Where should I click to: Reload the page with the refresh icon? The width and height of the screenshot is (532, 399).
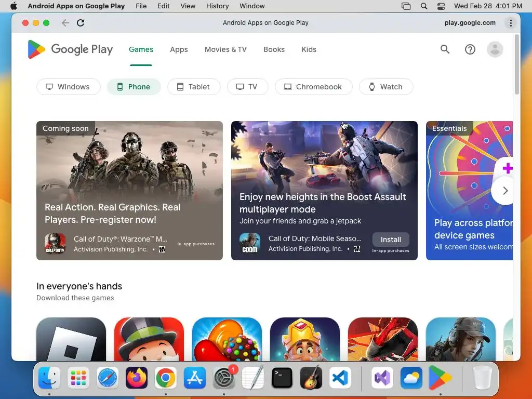pyautogui.click(x=81, y=23)
